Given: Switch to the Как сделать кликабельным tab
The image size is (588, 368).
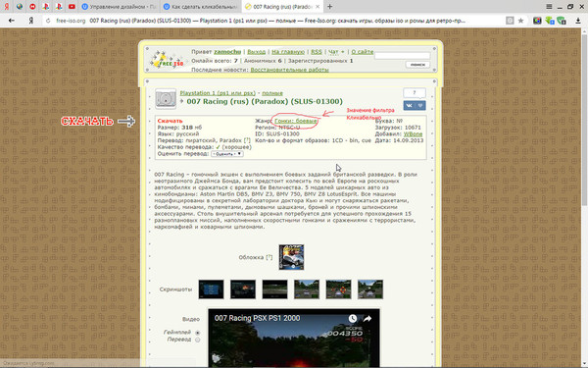Looking at the screenshot, I should [x=201, y=7].
